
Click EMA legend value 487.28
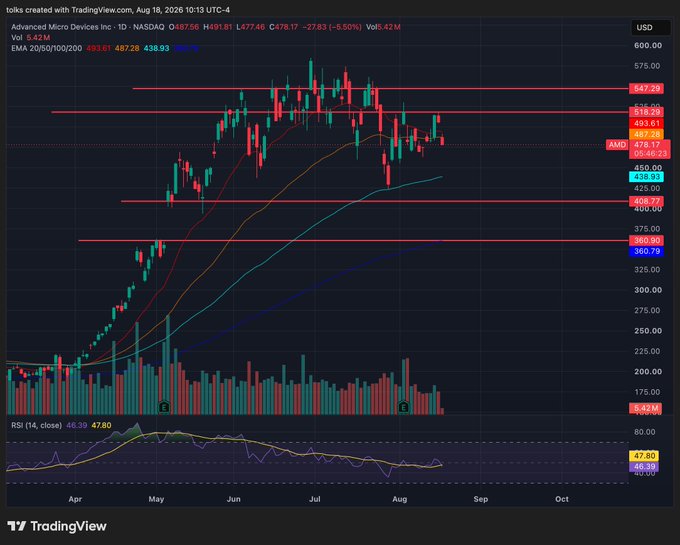(x=127, y=48)
